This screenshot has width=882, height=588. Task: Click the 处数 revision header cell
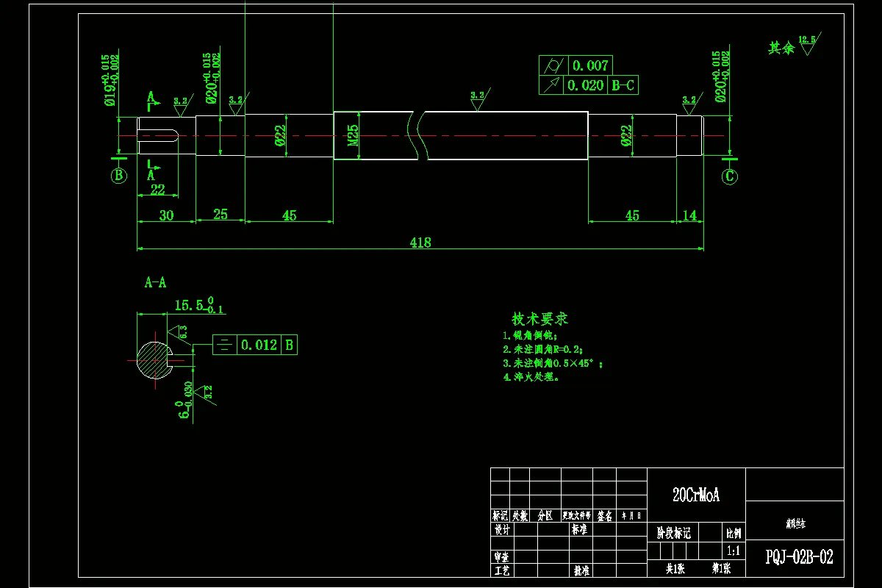(x=520, y=516)
